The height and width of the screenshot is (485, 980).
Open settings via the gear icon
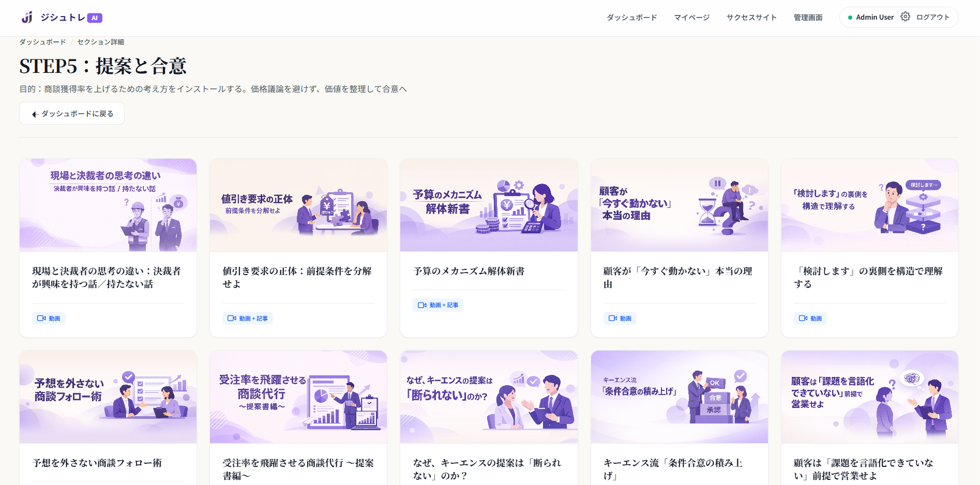tap(905, 17)
